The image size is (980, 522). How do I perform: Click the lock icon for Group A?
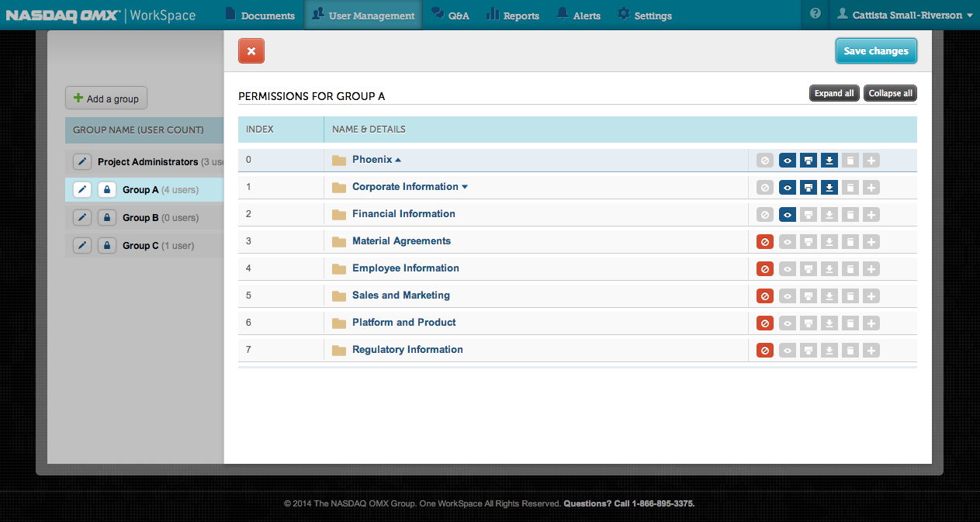(107, 189)
